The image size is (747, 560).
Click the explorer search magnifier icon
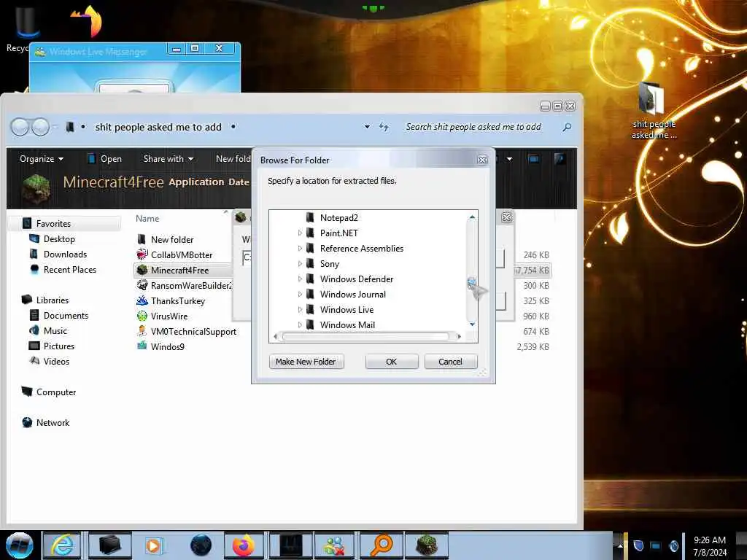[x=566, y=127]
